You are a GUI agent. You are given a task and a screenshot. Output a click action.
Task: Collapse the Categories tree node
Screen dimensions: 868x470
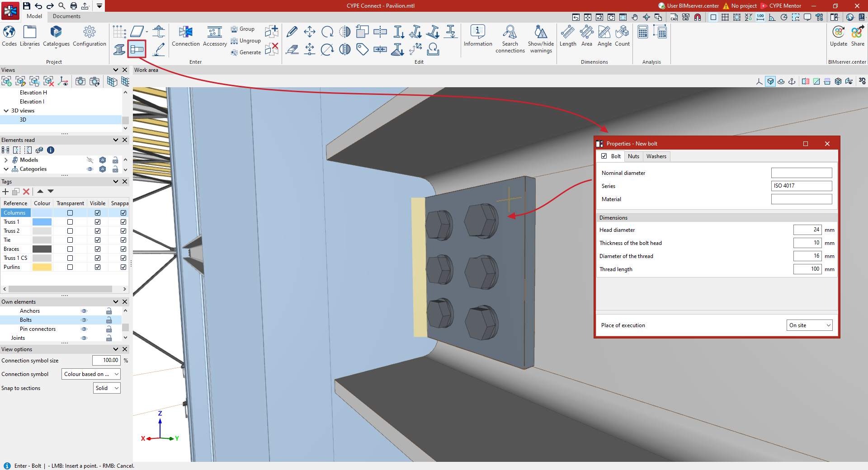[6, 169]
